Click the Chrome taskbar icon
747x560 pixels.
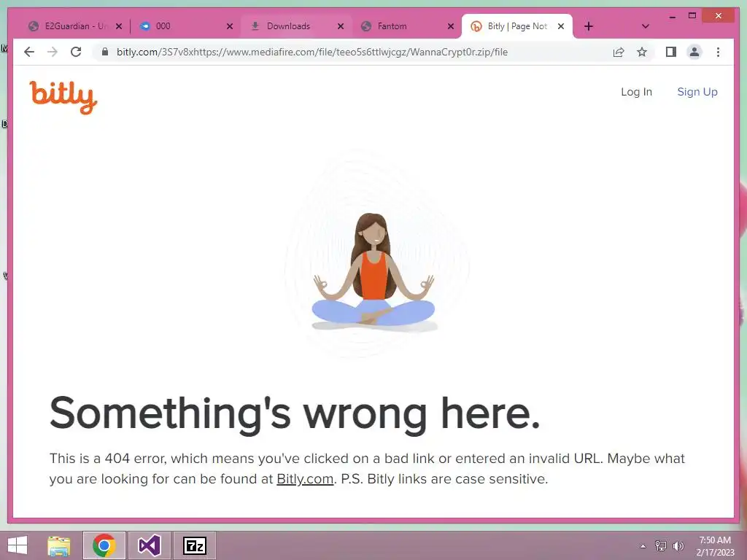(104, 545)
